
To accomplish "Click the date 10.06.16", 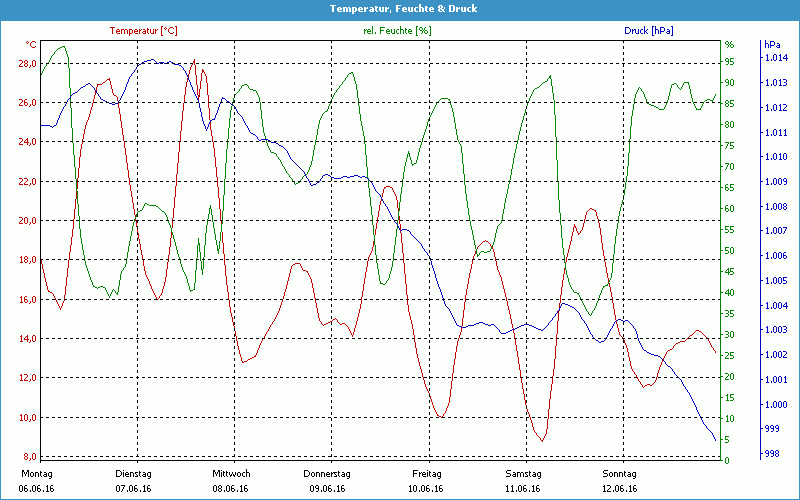I will point(425,488).
